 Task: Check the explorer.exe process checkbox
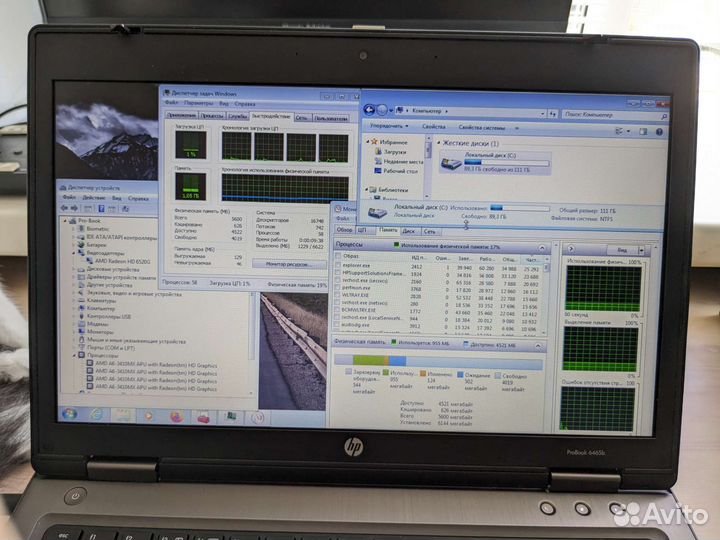click(338, 265)
